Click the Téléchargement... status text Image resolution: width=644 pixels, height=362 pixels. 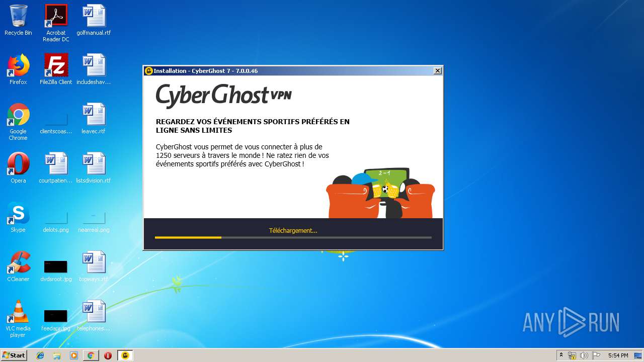tap(293, 230)
